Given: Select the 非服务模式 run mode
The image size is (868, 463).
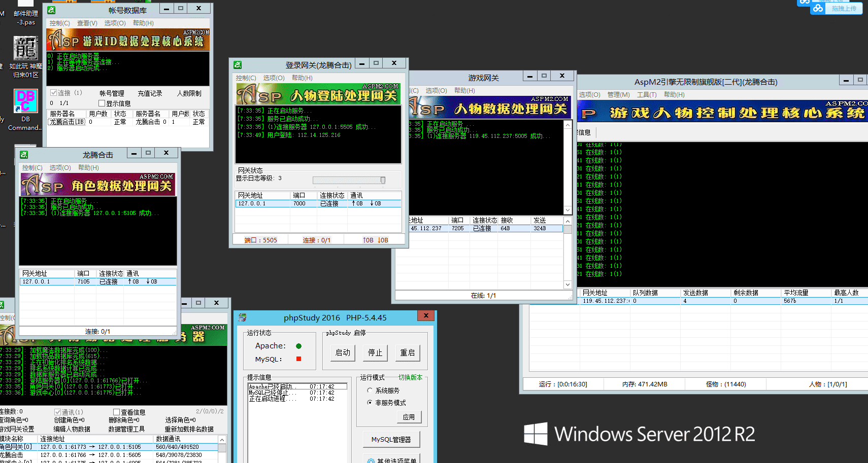Looking at the screenshot, I should click(x=370, y=403).
